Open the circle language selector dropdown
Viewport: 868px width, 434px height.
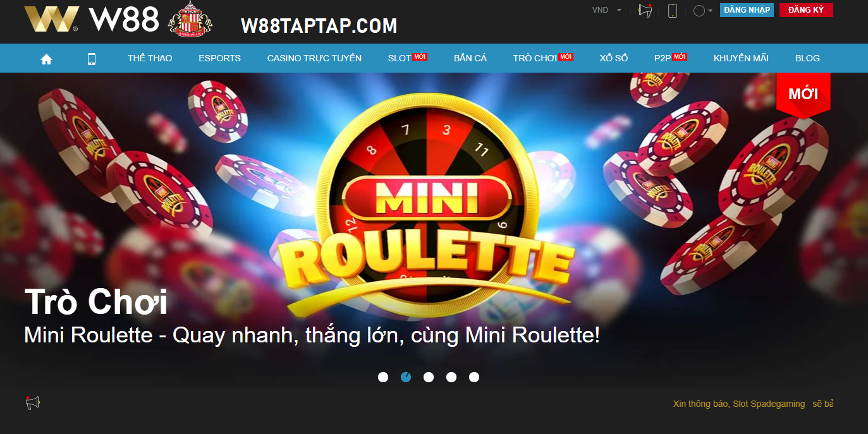tap(703, 11)
